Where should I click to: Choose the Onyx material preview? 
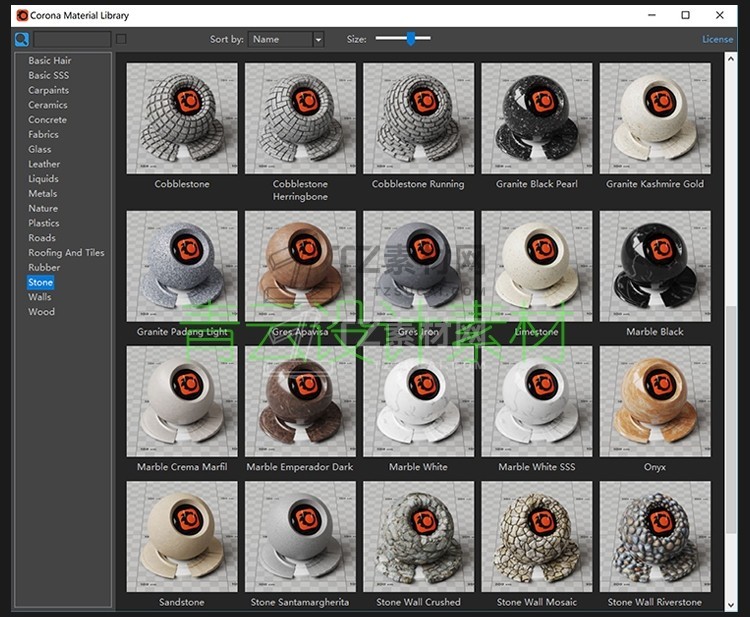coord(655,401)
